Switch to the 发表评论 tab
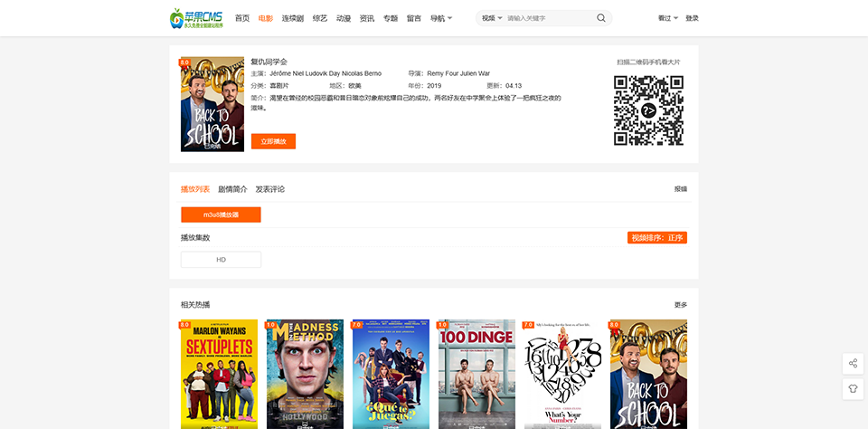Image resolution: width=868 pixels, height=429 pixels. point(270,189)
